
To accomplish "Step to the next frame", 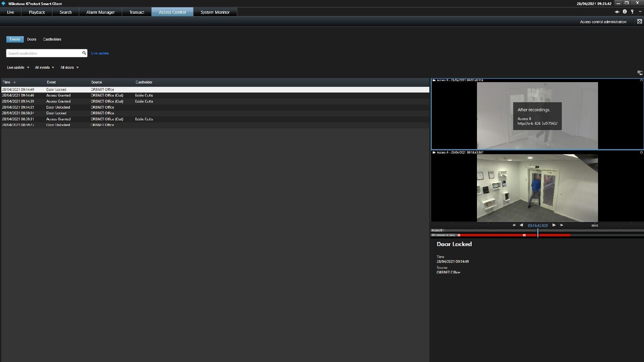I will (x=561, y=225).
